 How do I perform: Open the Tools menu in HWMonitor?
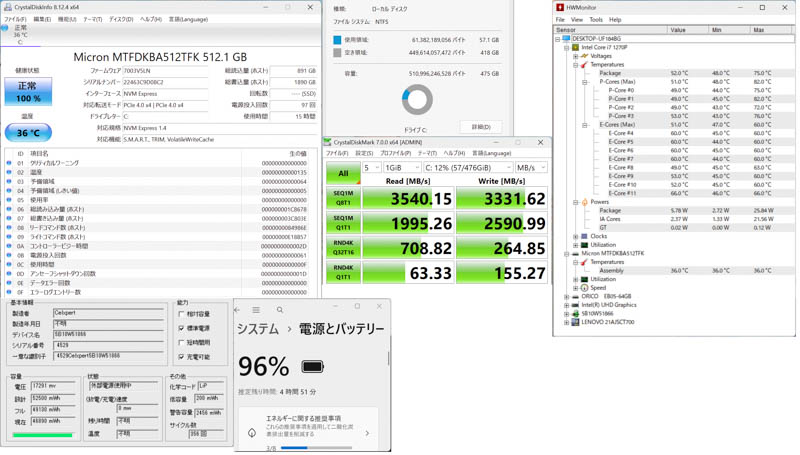point(596,19)
